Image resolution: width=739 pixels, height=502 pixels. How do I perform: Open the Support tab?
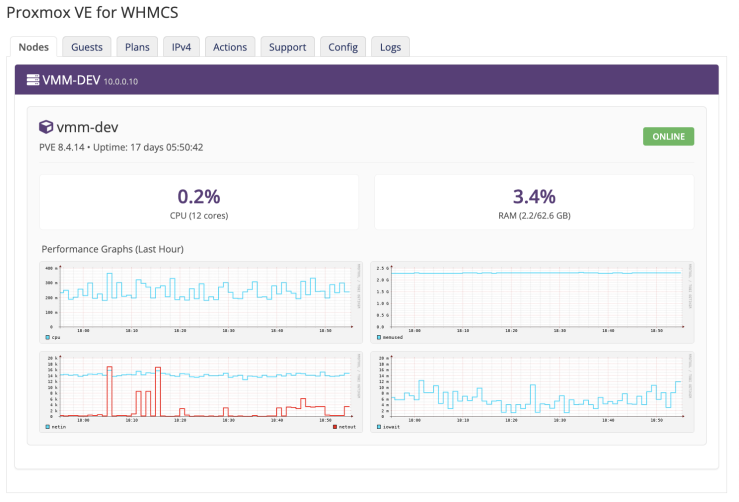287,47
